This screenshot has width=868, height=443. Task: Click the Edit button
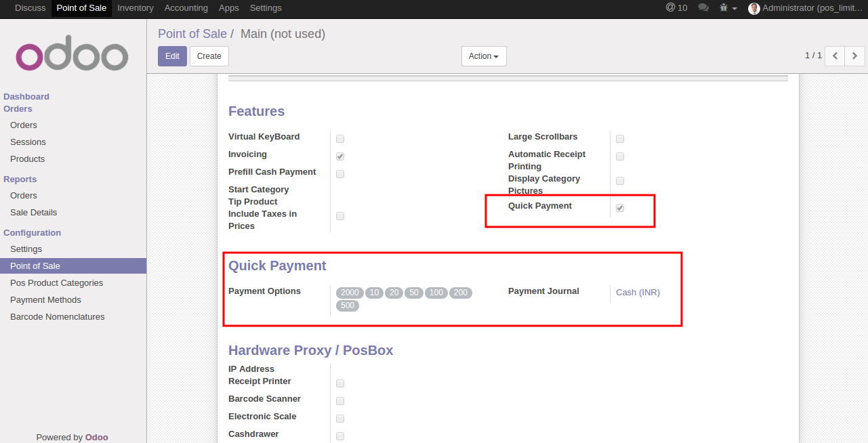pyautogui.click(x=172, y=56)
